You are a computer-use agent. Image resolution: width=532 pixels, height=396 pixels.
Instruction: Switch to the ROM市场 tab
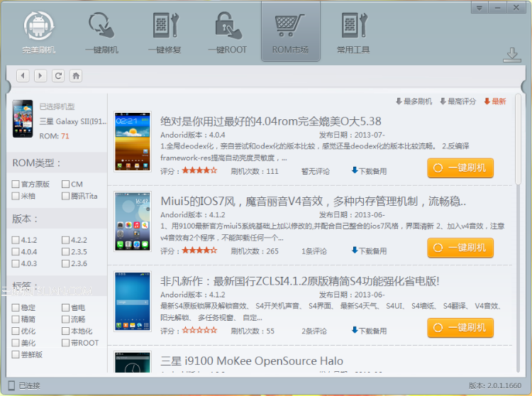[x=290, y=33]
